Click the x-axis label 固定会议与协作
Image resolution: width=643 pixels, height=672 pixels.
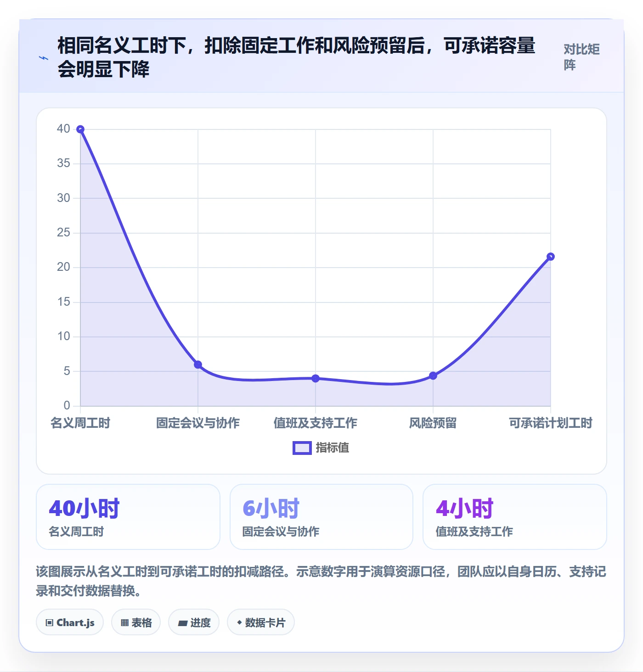pyautogui.click(x=198, y=423)
